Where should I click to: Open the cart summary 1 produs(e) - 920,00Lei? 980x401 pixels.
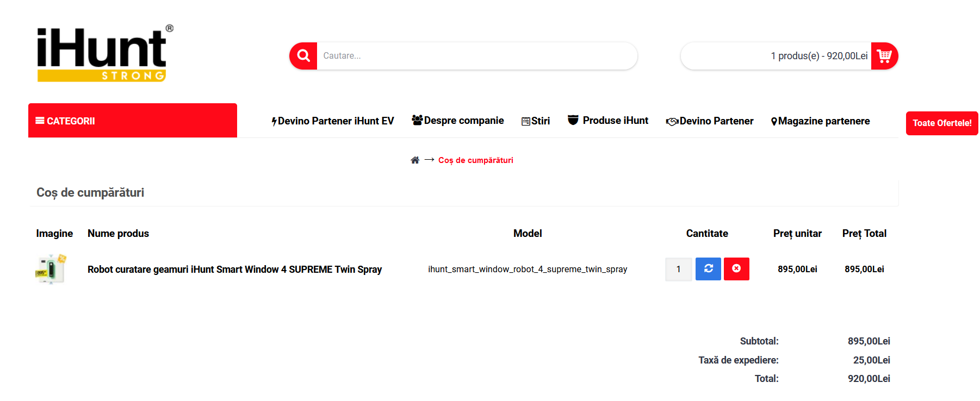coord(819,56)
